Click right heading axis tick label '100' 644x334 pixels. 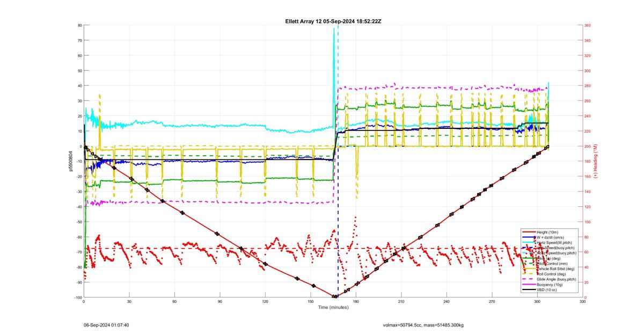point(588,222)
